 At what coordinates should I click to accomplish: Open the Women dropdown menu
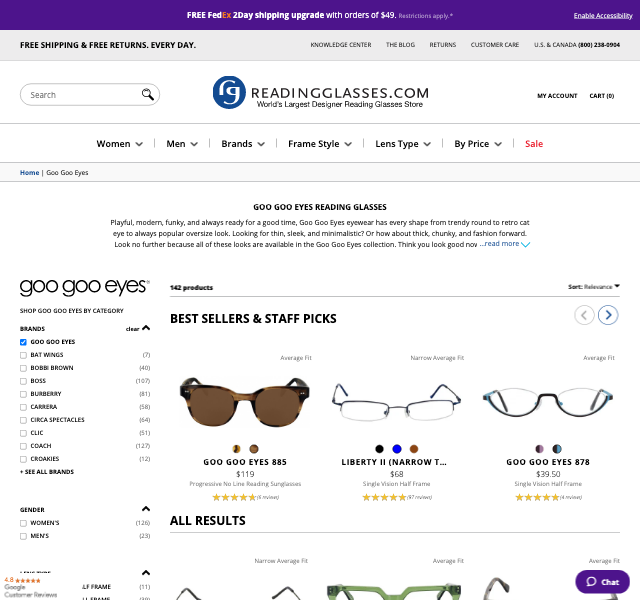coord(120,144)
